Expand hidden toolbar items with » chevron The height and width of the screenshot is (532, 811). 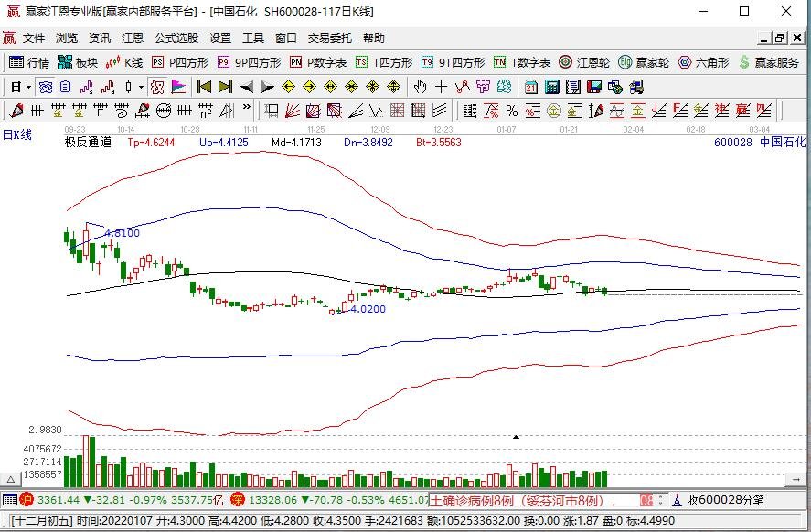[x=247, y=108]
